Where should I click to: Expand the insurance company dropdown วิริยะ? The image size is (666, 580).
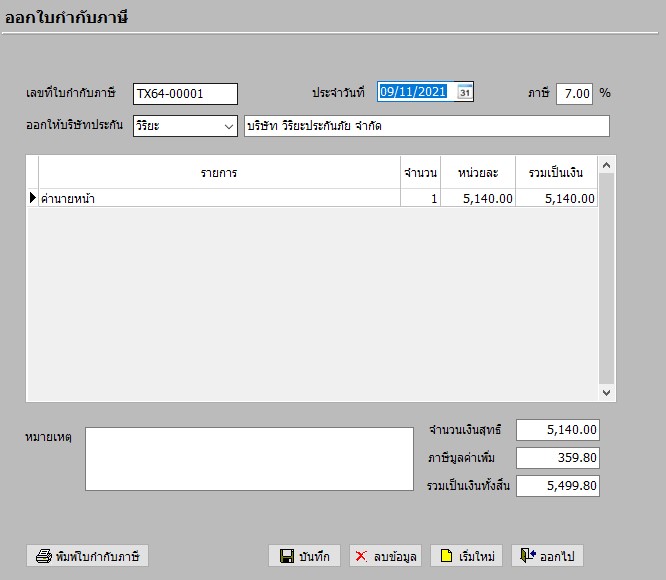pos(229,126)
